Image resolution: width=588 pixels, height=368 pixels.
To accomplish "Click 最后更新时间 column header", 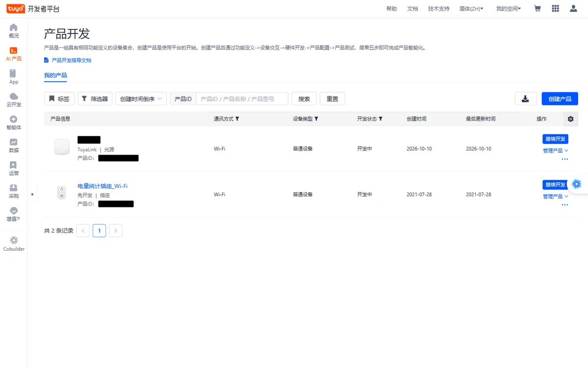I will (481, 119).
